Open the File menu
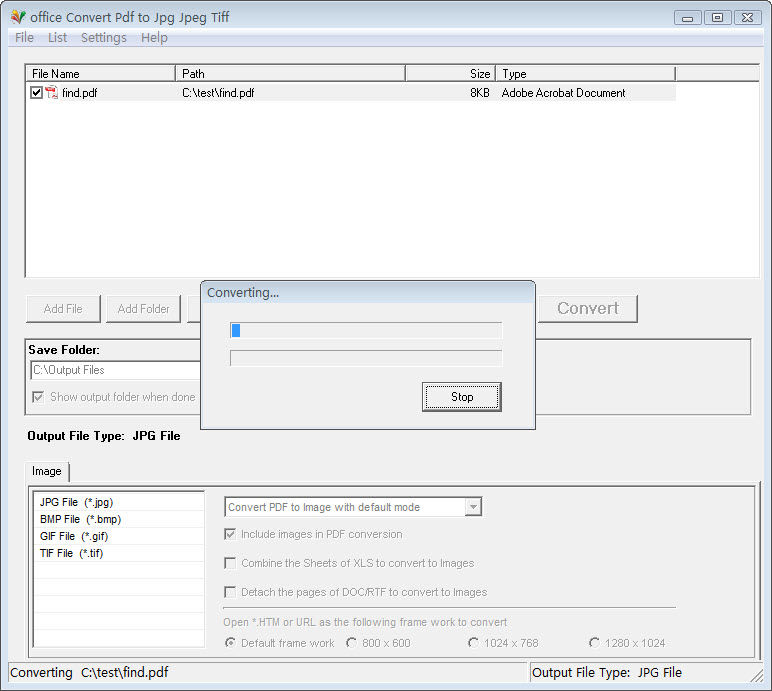The image size is (772, 691). (x=24, y=37)
